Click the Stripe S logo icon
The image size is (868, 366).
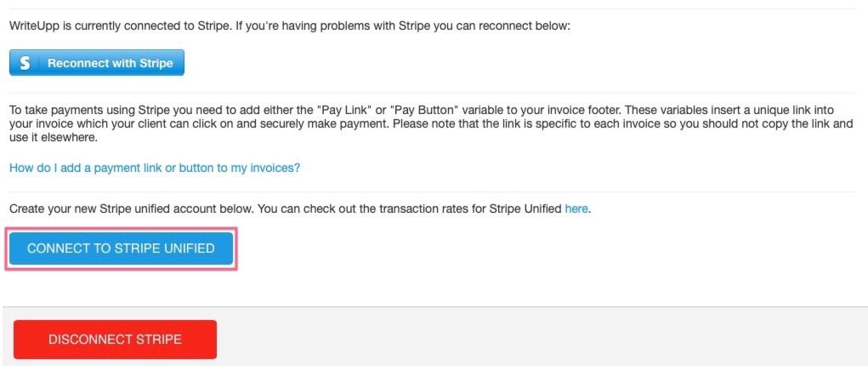point(25,63)
